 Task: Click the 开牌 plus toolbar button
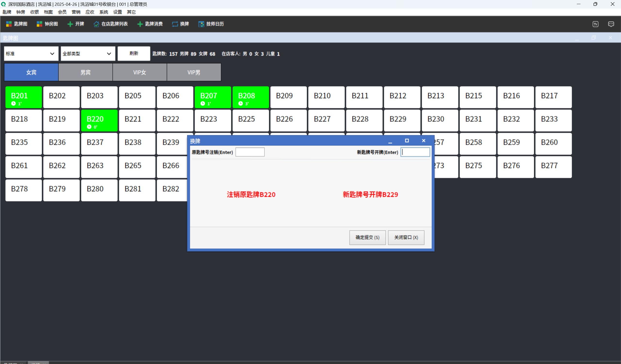click(76, 24)
